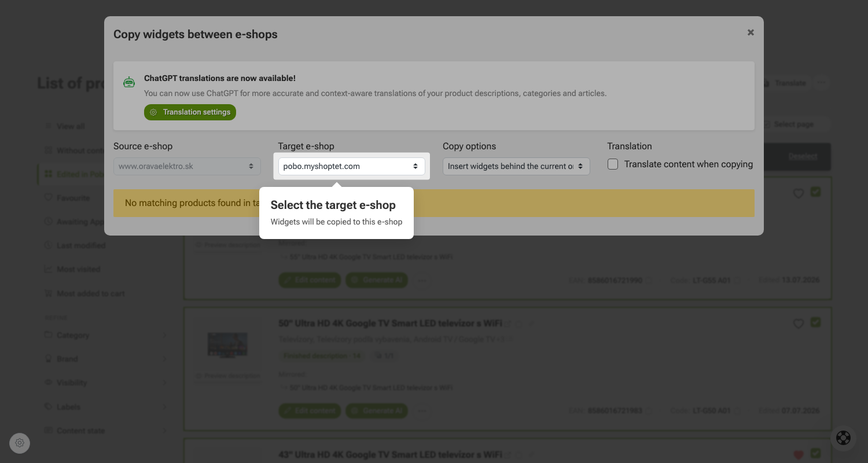Click Edit content for the LT-G55 A01 product
This screenshot has width=868, height=463.
coord(310,280)
